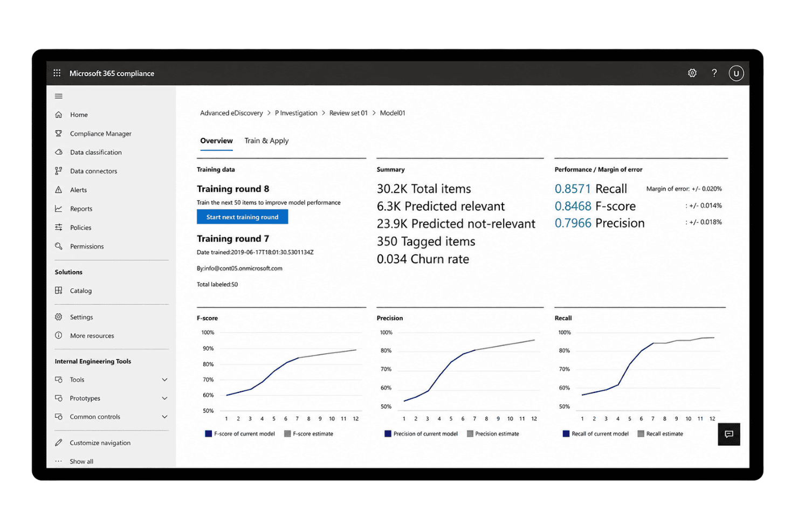Select the Overview tab

pos(216,141)
